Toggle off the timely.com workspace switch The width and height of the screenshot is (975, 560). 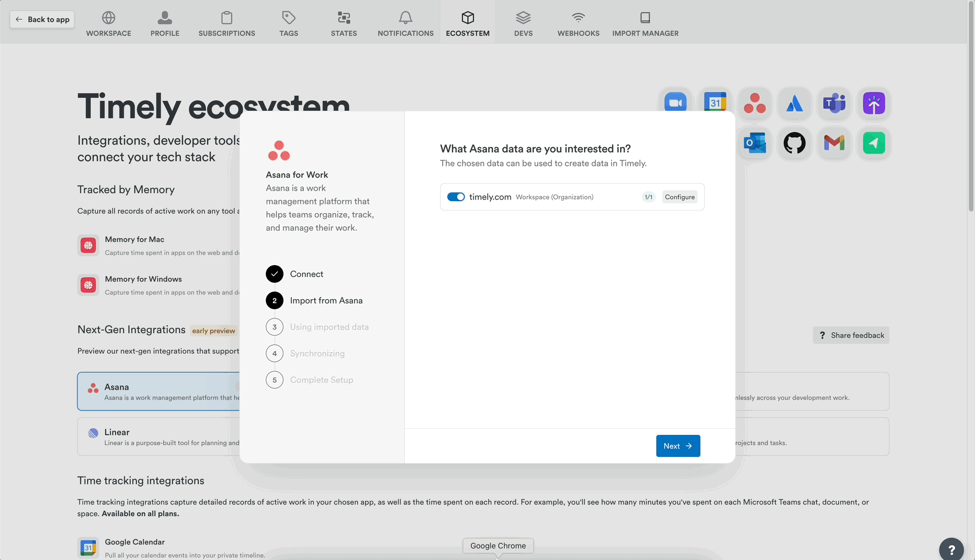(x=456, y=197)
